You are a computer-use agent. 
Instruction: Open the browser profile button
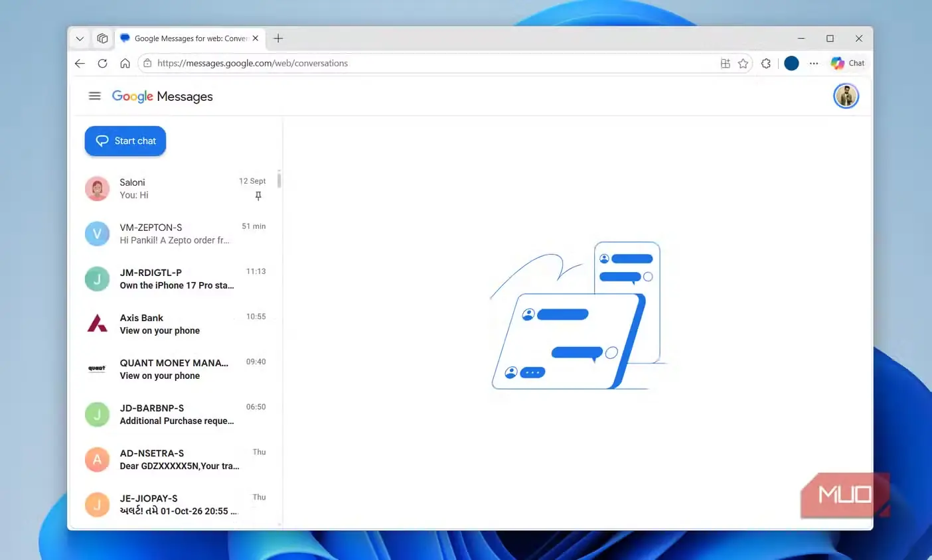click(x=791, y=63)
